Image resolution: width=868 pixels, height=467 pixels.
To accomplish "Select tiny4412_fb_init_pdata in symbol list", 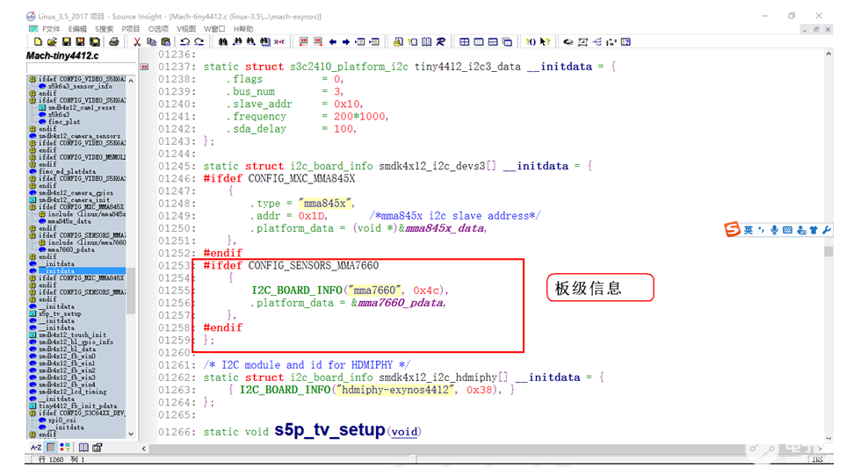I will 77,406.
